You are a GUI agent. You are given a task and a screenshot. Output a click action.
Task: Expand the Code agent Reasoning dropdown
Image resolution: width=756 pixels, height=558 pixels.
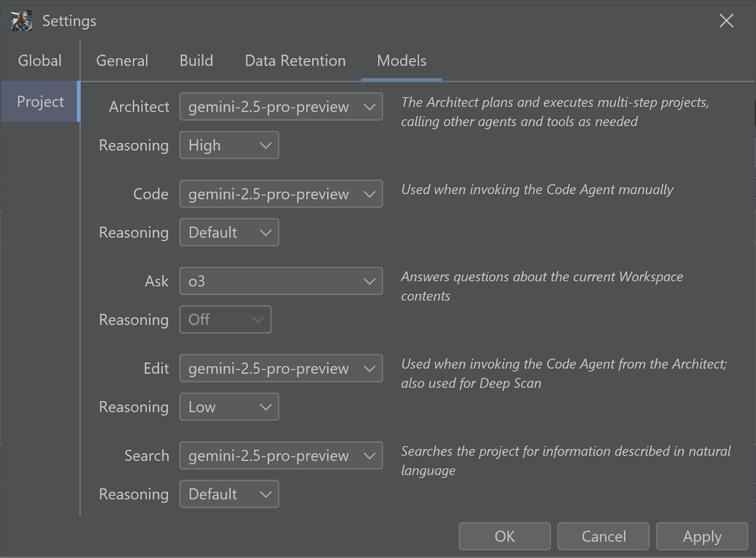pos(229,232)
